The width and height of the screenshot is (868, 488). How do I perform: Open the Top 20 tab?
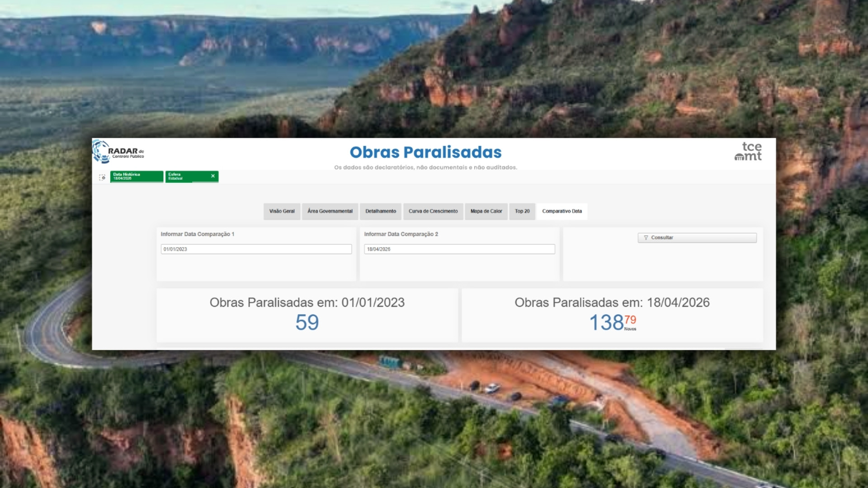pyautogui.click(x=522, y=211)
